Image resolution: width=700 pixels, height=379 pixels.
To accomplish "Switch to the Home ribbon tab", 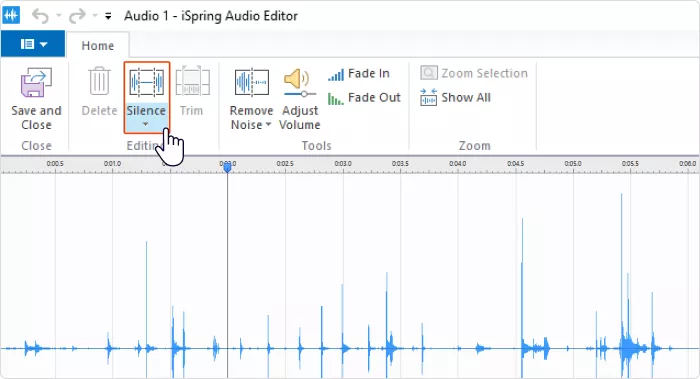I will [98, 46].
